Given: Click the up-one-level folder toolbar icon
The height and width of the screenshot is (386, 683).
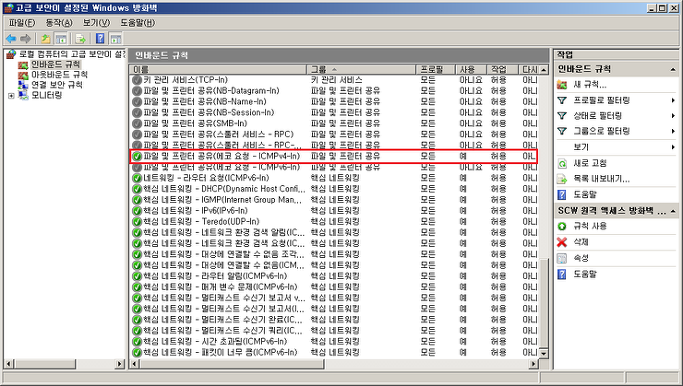Looking at the screenshot, I should coord(45,39).
